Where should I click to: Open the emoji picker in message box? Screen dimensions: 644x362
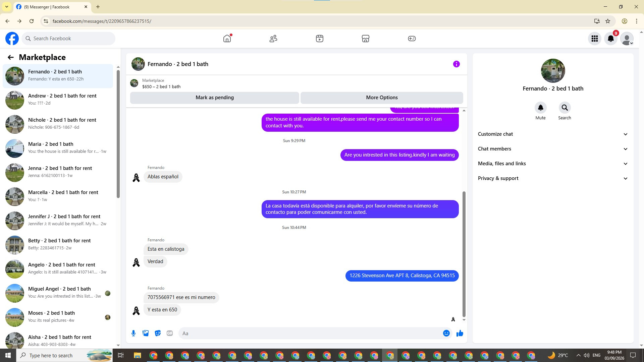click(446, 333)
